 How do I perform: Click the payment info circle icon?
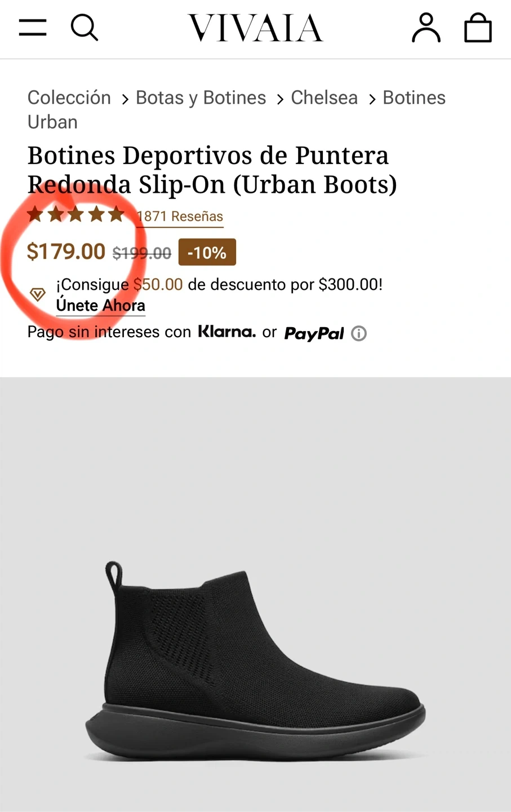click(359, 334)
